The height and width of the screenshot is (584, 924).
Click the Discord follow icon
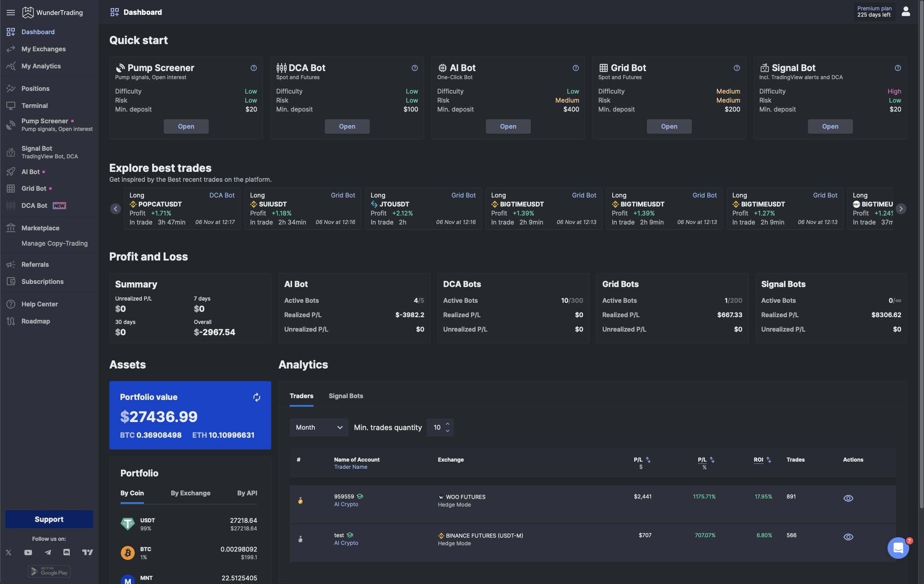(67, 553)
